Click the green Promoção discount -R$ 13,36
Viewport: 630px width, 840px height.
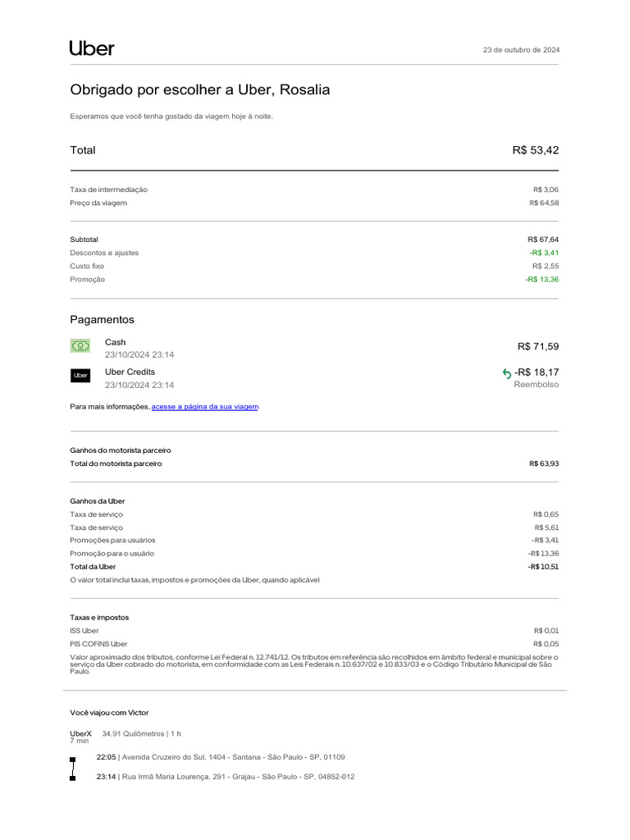pos(542,280)
